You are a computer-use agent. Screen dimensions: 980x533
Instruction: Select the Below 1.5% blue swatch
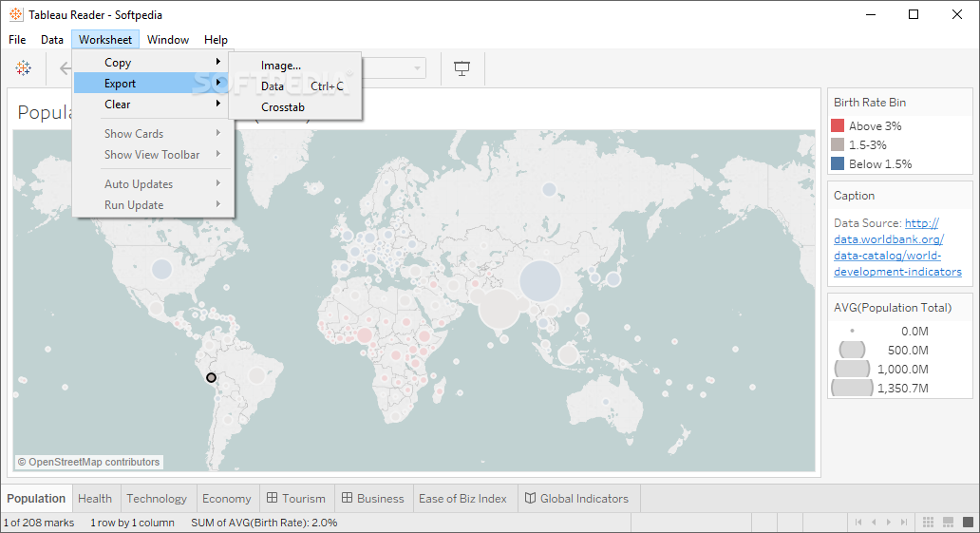(838, 164)
